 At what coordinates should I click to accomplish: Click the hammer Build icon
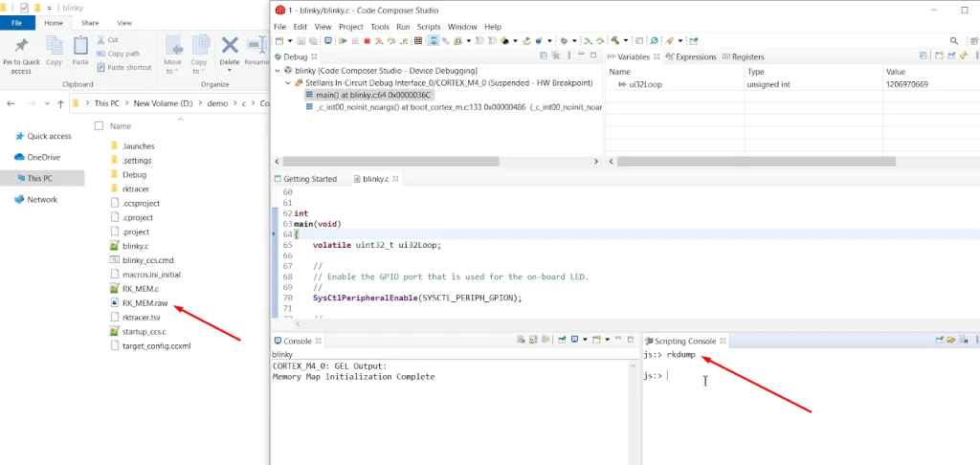click(x=614, y=40)
